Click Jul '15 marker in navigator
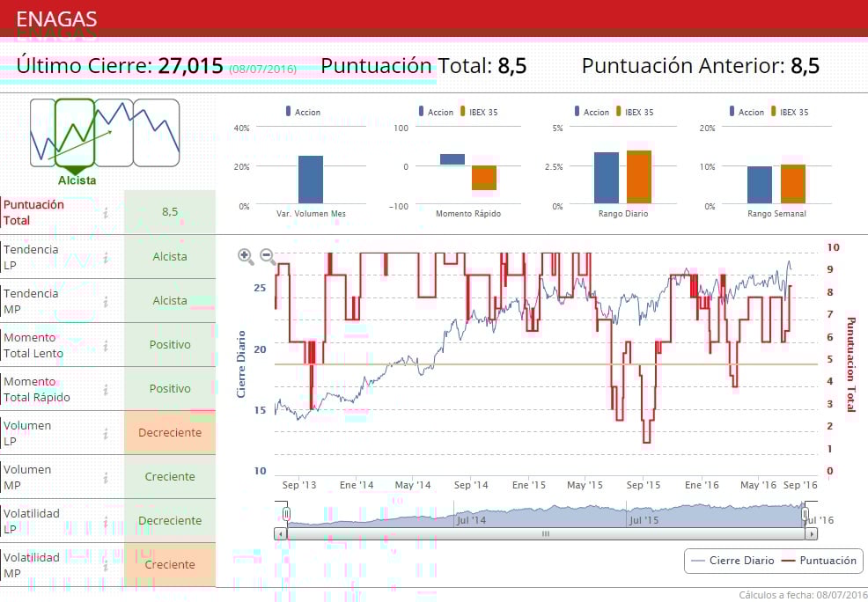868x602 pixels. [644, 521]
